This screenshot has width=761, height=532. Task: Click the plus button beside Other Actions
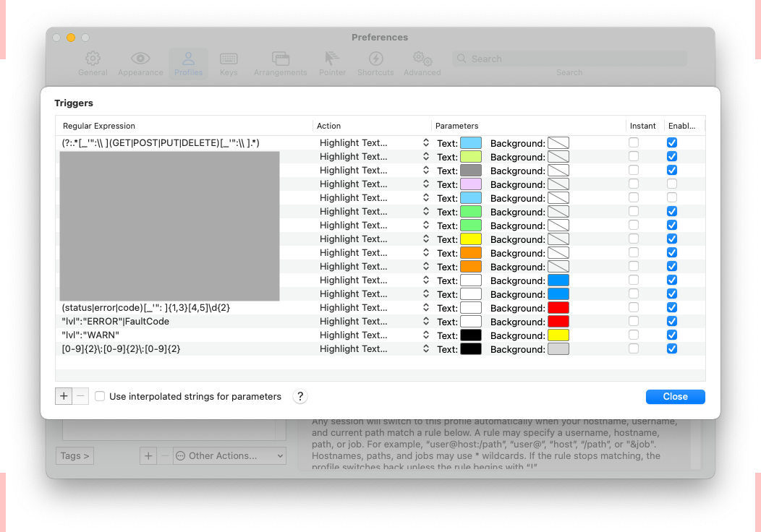tap(148, 456)
